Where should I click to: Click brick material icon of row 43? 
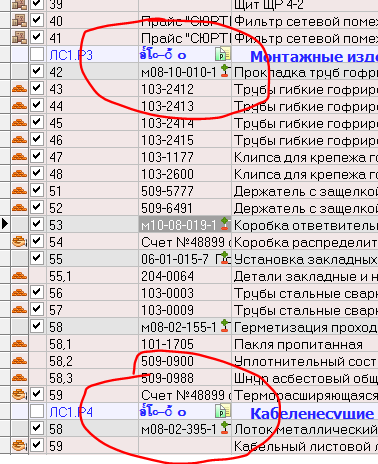point(19,89)
